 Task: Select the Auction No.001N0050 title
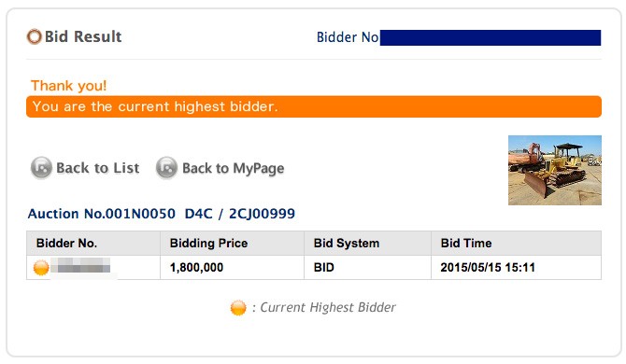click(102, 214)
